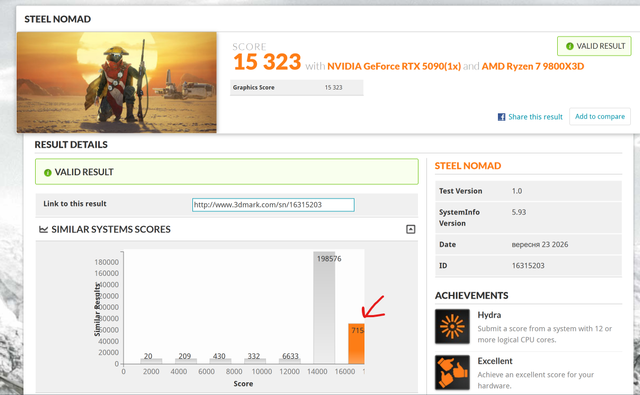This screenshot has width=640, height=395.
Task: Click the Test Version value 1.0
Action: tap(517, 191)
